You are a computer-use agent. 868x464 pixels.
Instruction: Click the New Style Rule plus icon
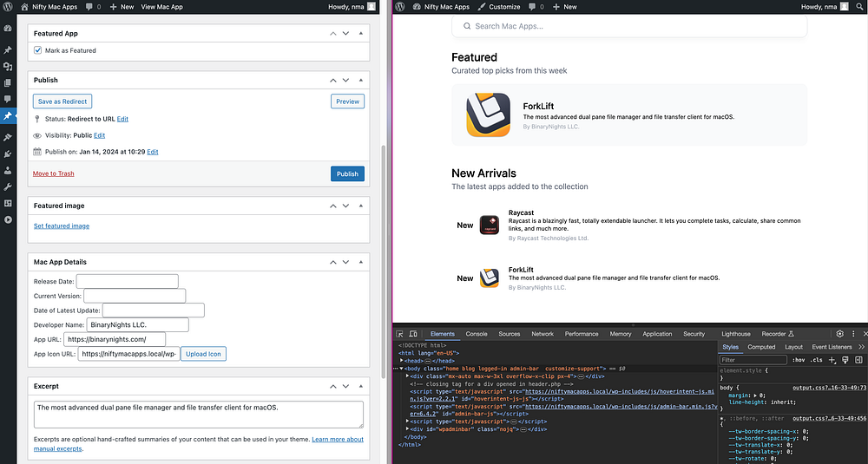pos(832,360)
